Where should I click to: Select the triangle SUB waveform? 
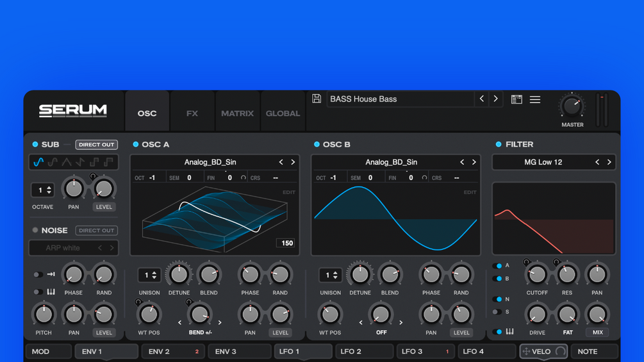(x=67, y=162)
